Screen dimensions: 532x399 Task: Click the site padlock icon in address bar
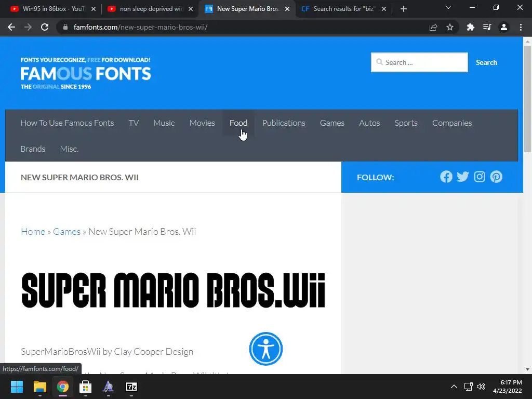[65, 27]
